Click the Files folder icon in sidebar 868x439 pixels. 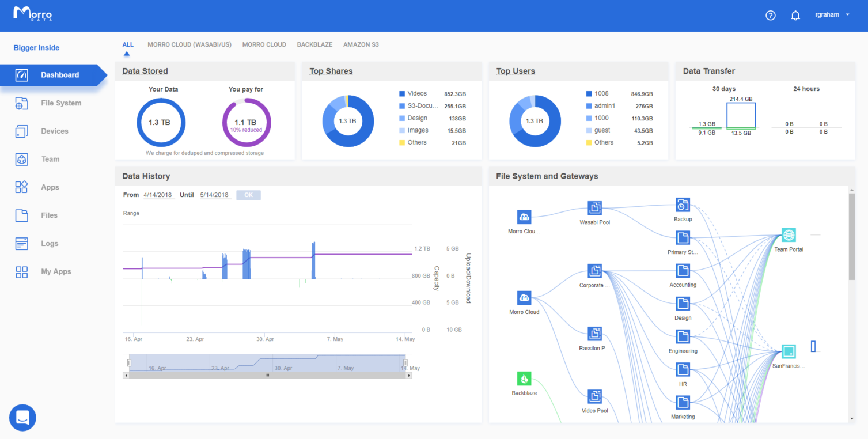click(21, 215)
